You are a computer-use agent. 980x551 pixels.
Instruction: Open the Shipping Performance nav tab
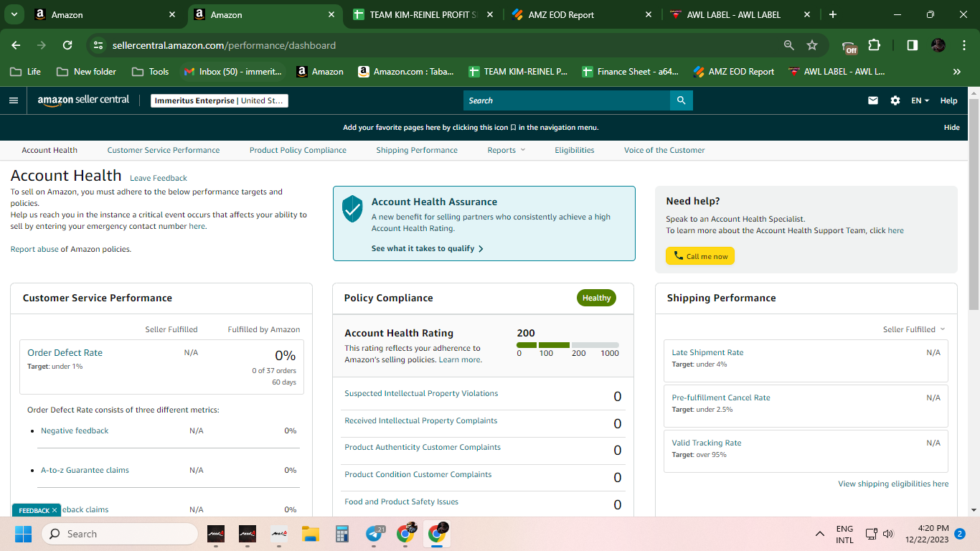coord(417,150)
